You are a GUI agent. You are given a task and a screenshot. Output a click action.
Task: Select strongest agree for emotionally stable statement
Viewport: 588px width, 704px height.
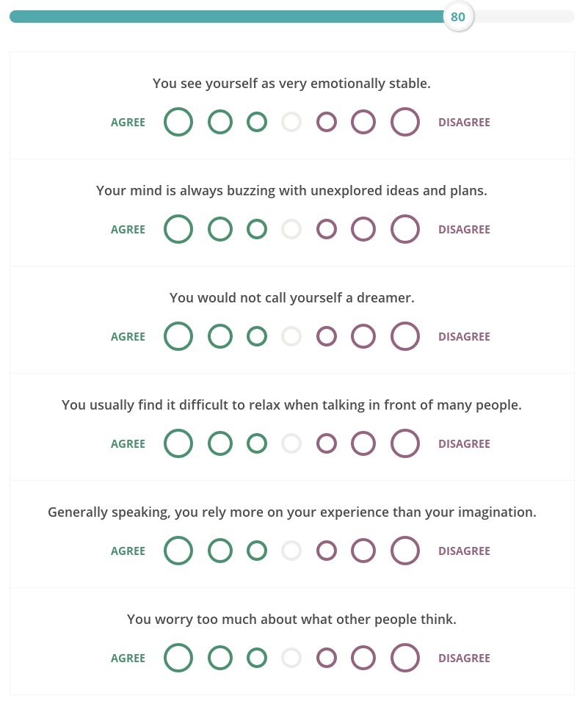coord(178,122)
